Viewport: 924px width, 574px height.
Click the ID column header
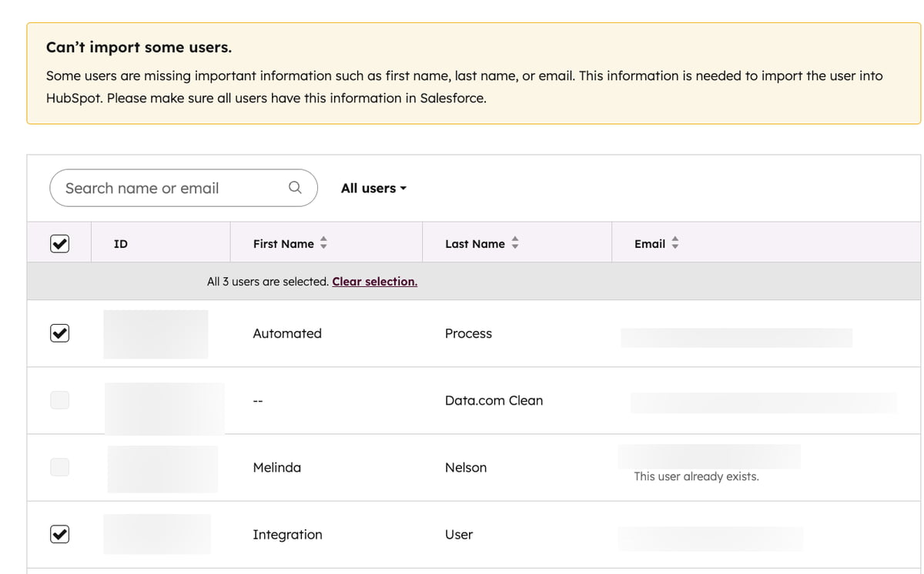coord(120,243)
